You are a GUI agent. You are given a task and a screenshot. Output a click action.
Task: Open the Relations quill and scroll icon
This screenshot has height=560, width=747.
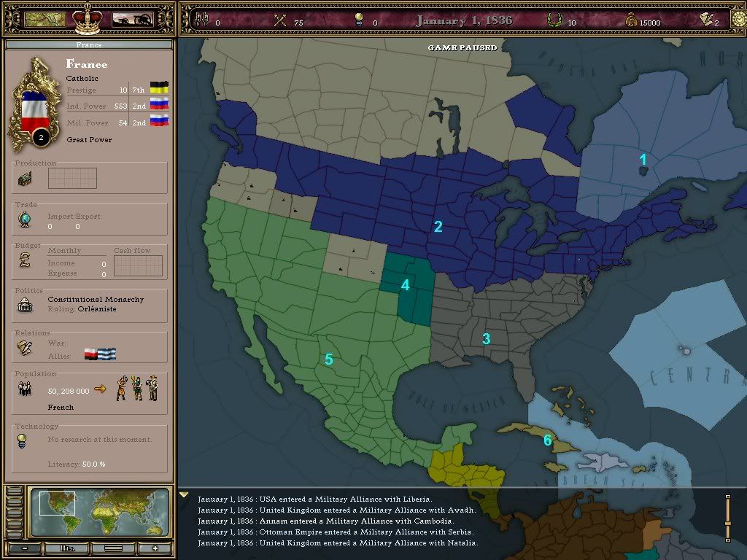[x=24, y=348]
